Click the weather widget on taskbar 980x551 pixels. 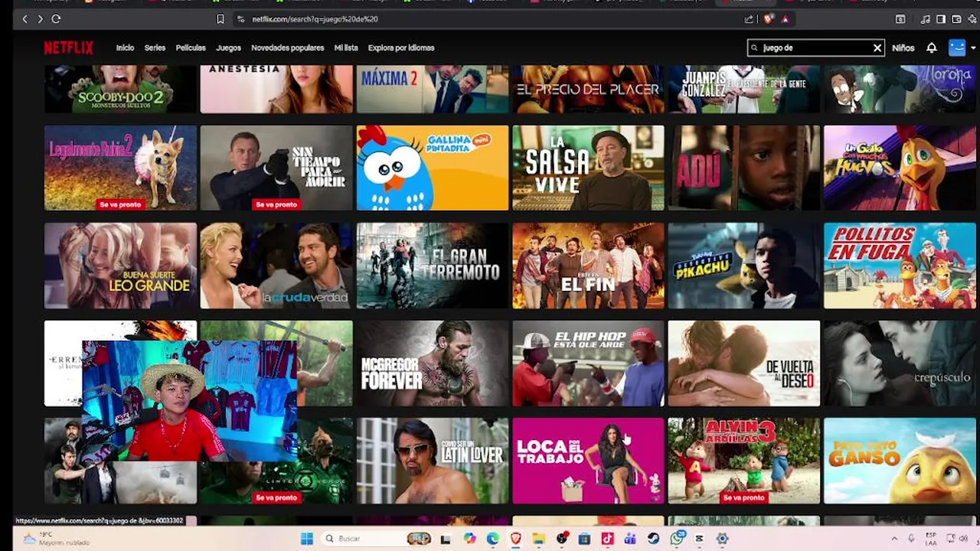coord(57,539)
